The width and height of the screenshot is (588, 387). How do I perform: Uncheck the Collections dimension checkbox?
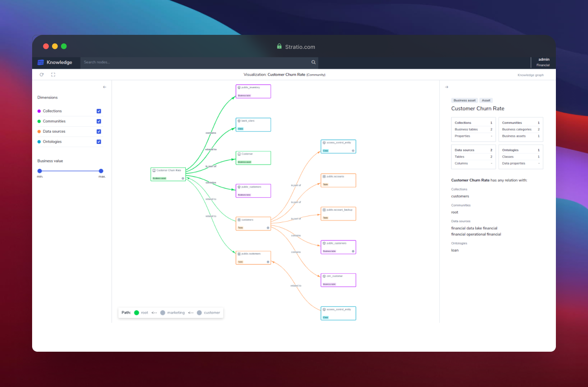(99, 111)
